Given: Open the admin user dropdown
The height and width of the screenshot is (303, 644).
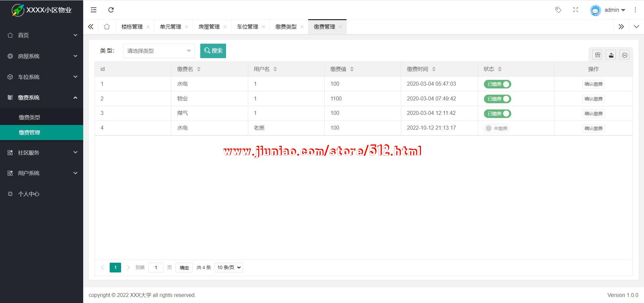Looking at the screenshot, I should [x=615, y=10].
